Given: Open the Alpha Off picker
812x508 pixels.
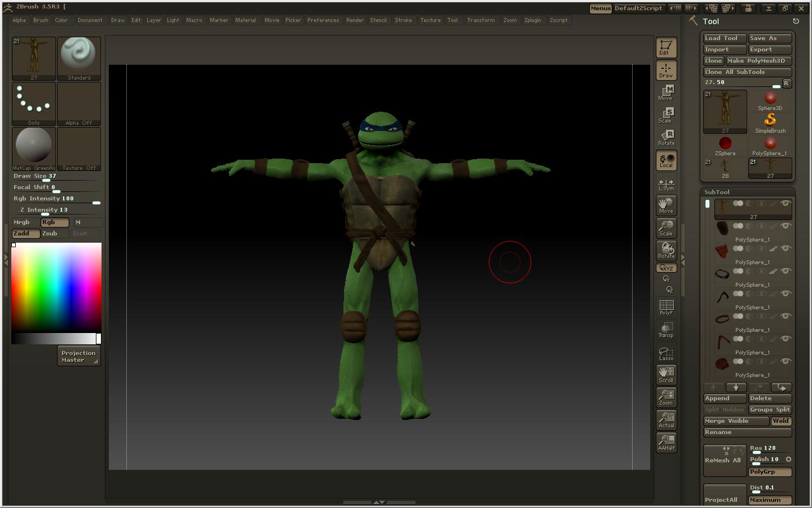Looking at the screenshot, I should [x=79, y=104].
